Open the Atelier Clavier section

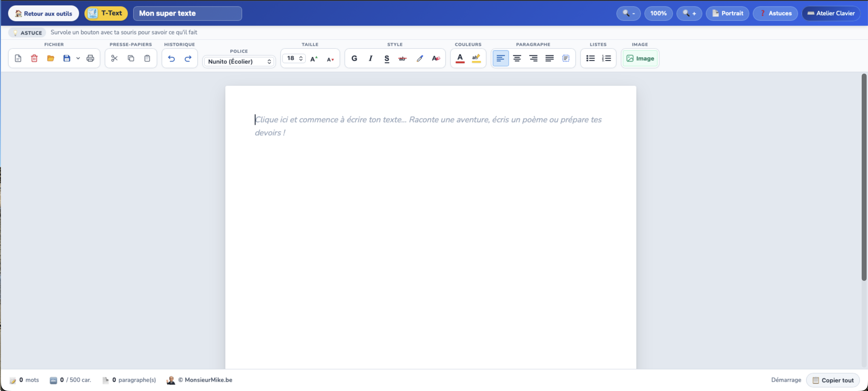tap(831, 14)
